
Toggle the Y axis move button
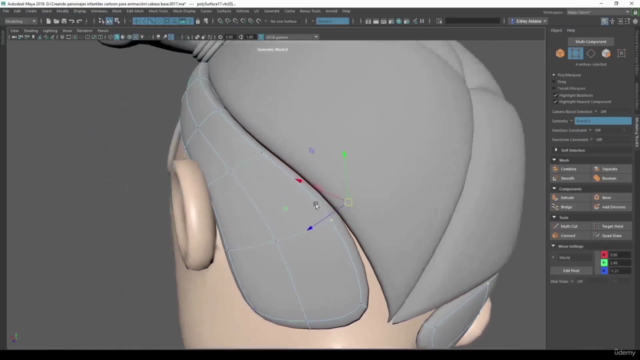pos(604,263)
